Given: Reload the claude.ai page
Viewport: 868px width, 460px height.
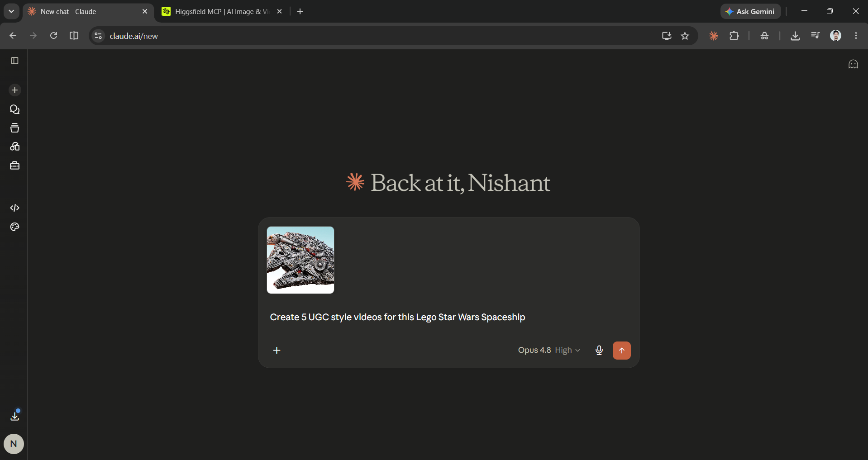Looking at the screenshot, I should click(x=53, y=36).
